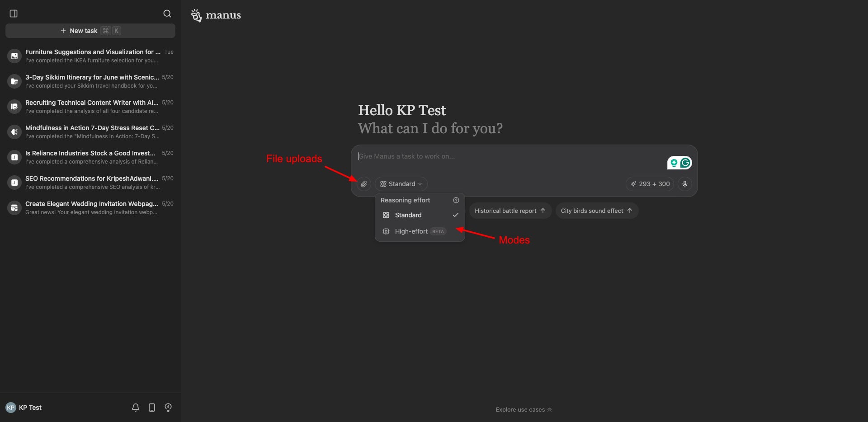The height and width of the screenshot is (422, 868).
Task: Click the Grammarly extension icon
Action: 685,163
